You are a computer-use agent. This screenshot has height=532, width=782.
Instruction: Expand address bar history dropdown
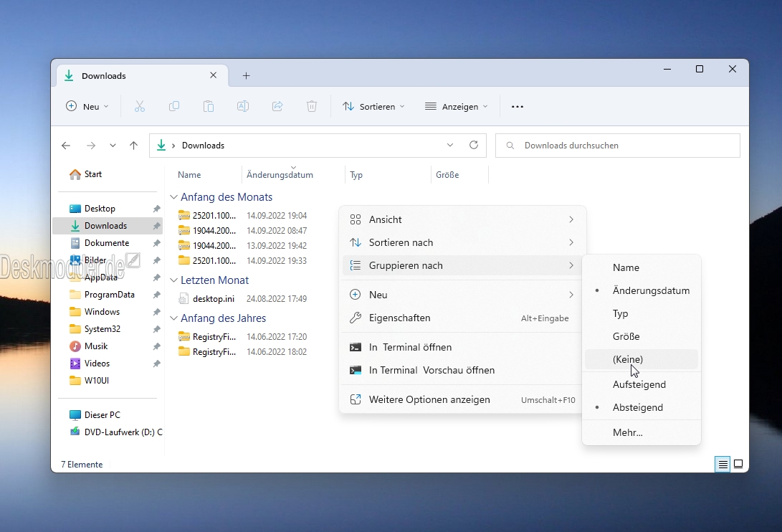pyautogui.click(x=450, y=145)
